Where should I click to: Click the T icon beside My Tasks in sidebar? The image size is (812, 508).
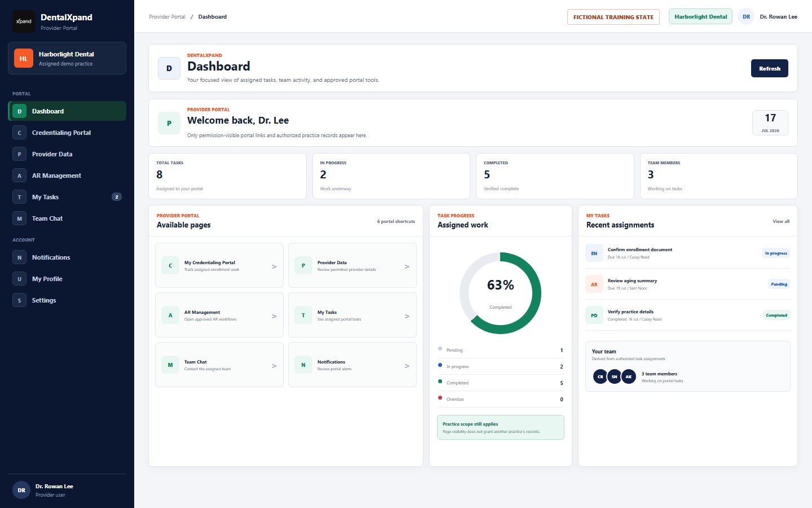pos(19,197)
